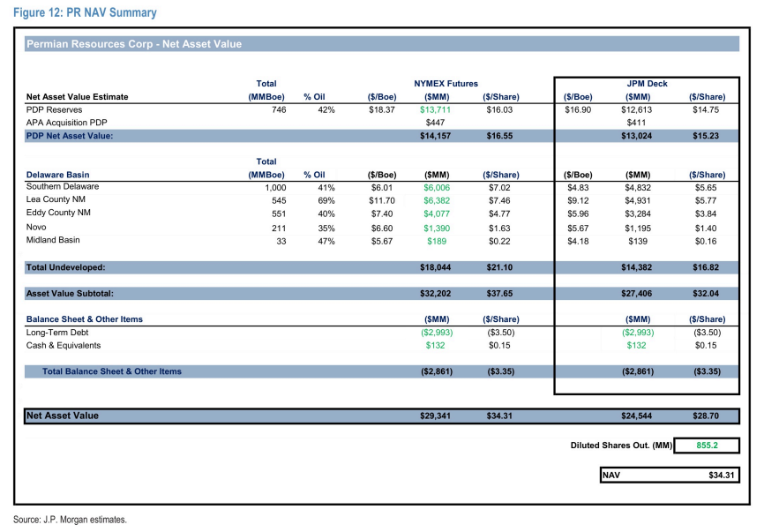This screenshot has height=532, width=764.
Task: Click the "PDP Net Asset Value:" label
Action: point(70,136)
